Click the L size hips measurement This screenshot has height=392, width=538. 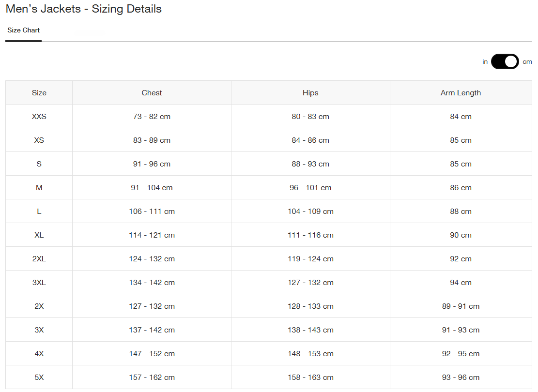[x=310, y=211]
